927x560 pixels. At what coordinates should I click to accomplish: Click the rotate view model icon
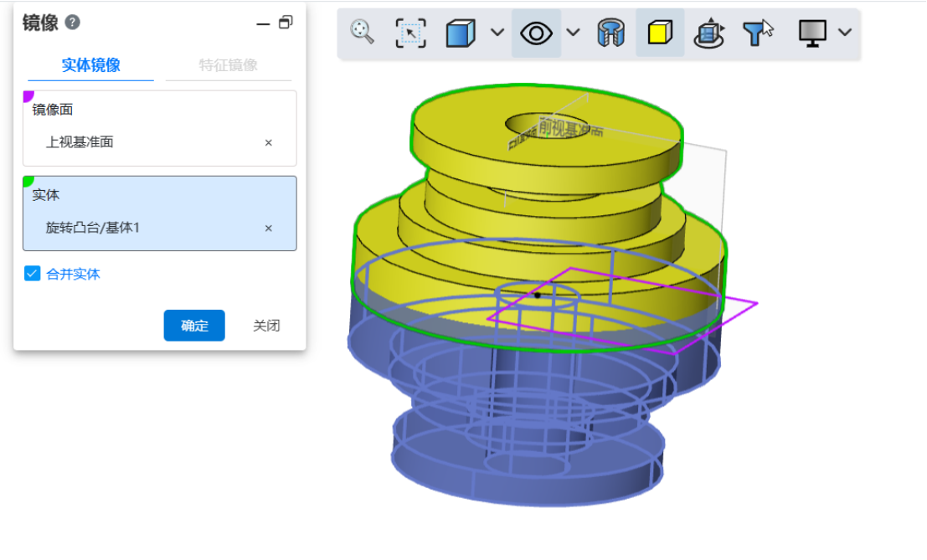pyautogui.click(x=708, y=33)
